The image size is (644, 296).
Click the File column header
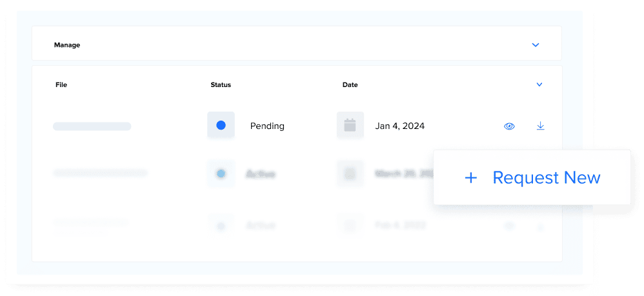pyautogui.click(x=61, y=84)
